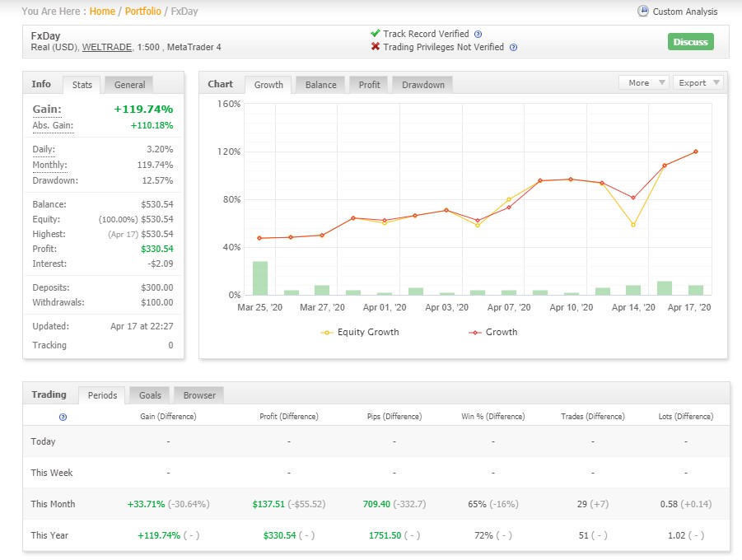
Task: Click the Custom Analysis pie chart icon
Action: click(x=643, y=12)
